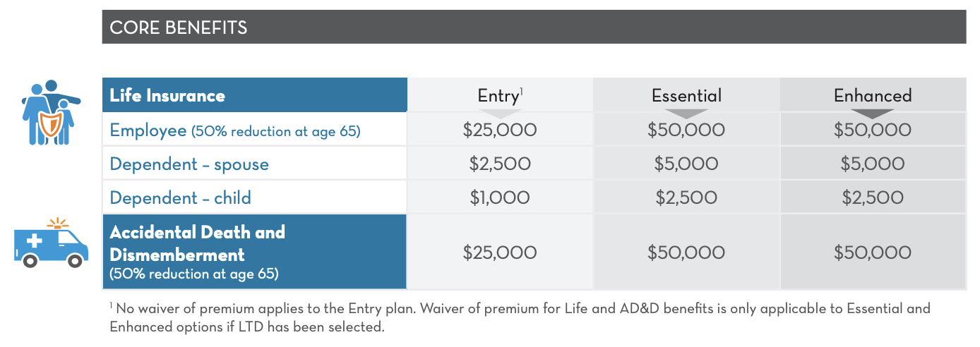Click the Dependent – spouse row label
Screen dimensions: 980x347
point(189,164)
